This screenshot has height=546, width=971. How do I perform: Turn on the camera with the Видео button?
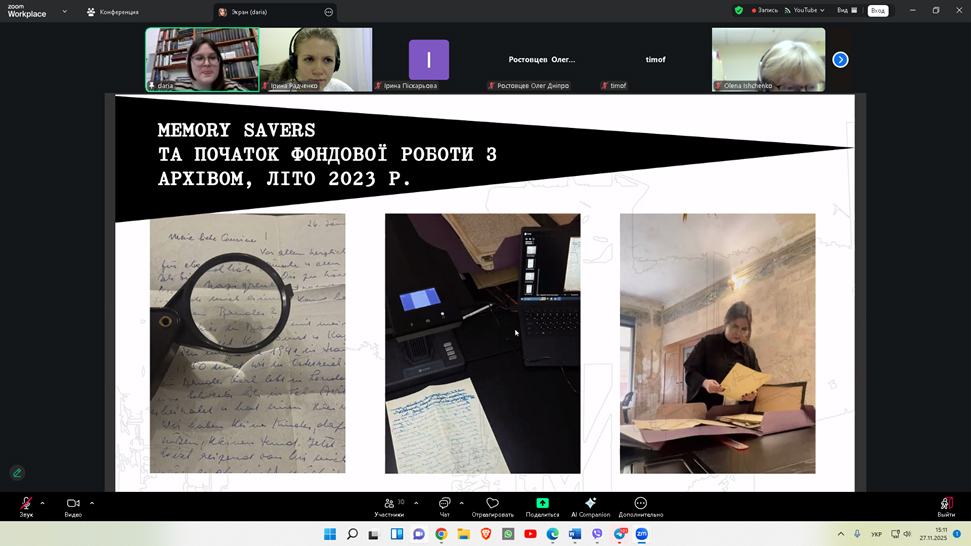point(73,504)
